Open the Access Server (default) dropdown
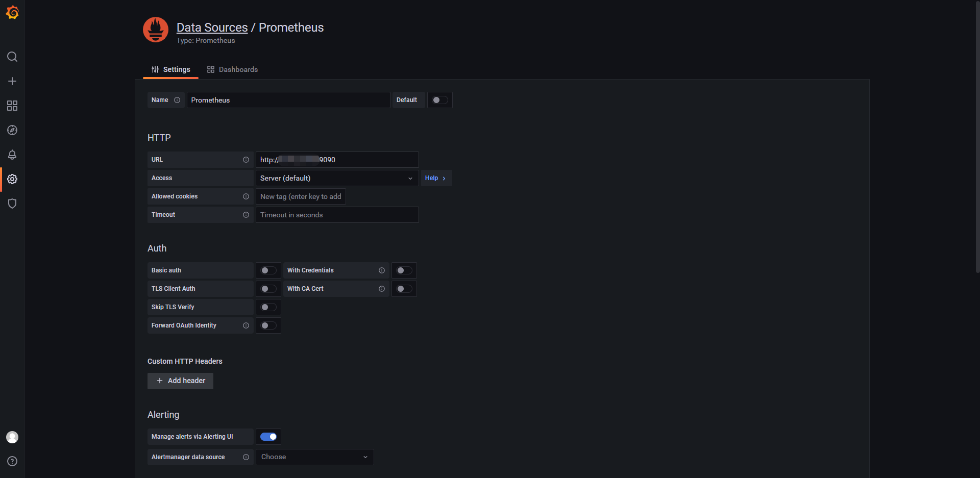The height and width of the screenshot is (478, 980). tap(337, 178)
